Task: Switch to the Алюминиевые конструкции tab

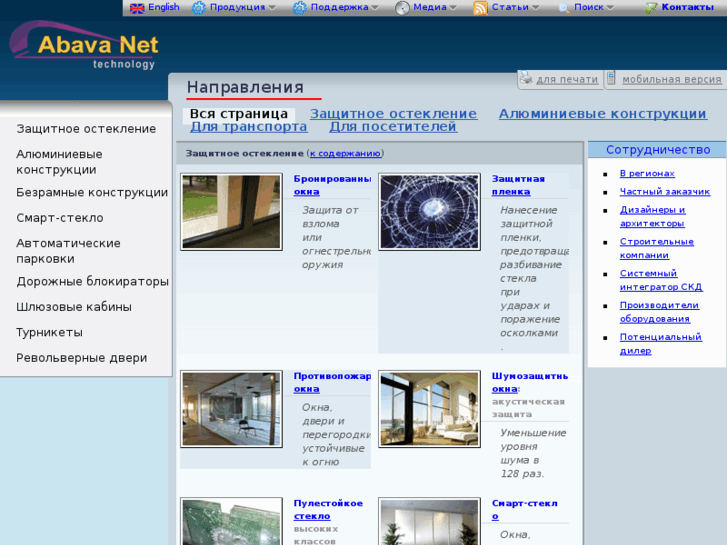Action: 603,114
